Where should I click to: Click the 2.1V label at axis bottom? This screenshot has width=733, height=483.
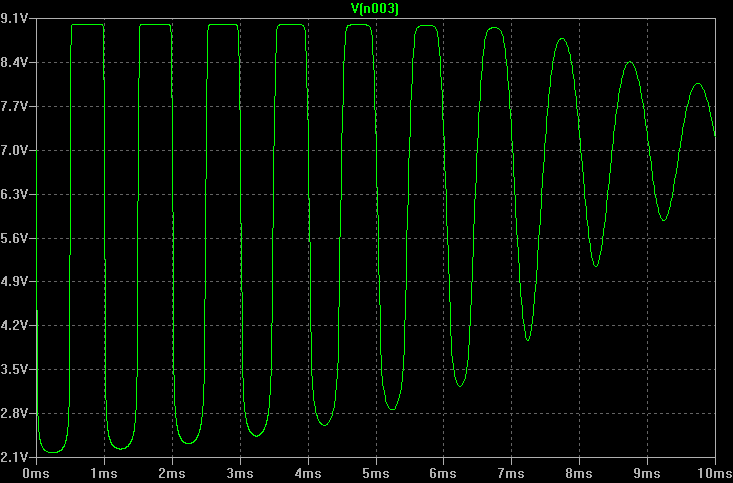pos(17,457)
